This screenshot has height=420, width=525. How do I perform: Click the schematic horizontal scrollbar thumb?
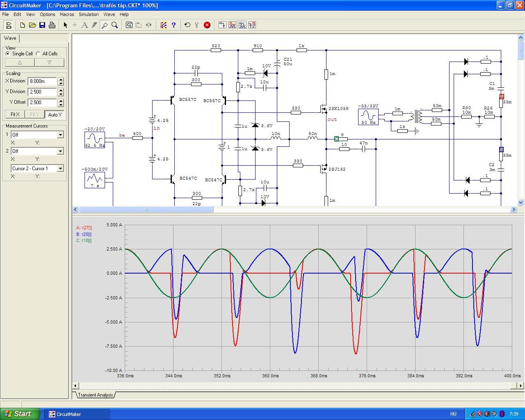pyautogui.click(x=146, y=209)
